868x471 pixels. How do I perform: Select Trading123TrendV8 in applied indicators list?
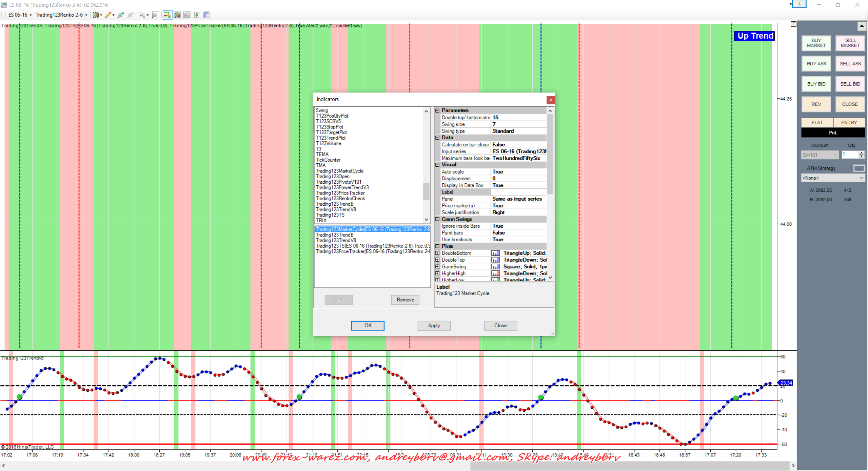[336, 240]
